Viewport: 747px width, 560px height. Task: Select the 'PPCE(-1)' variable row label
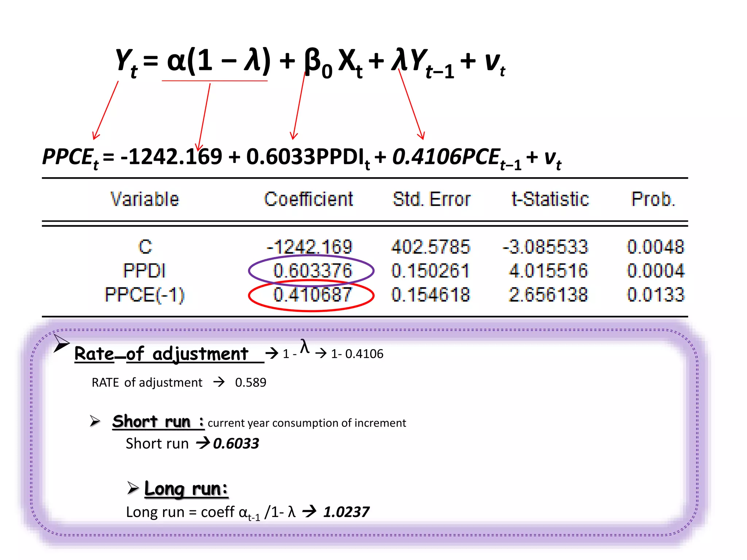[x=145, y=295]
